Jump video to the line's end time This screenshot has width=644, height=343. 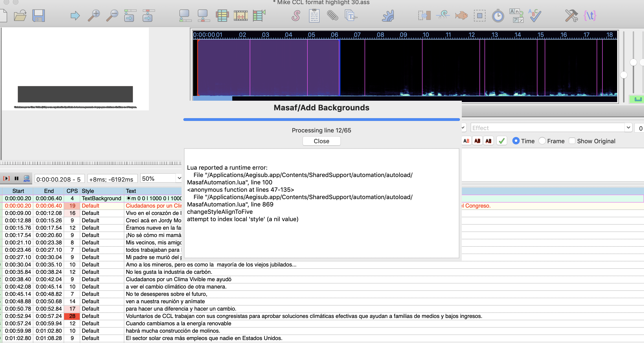[x=148, y=16]
